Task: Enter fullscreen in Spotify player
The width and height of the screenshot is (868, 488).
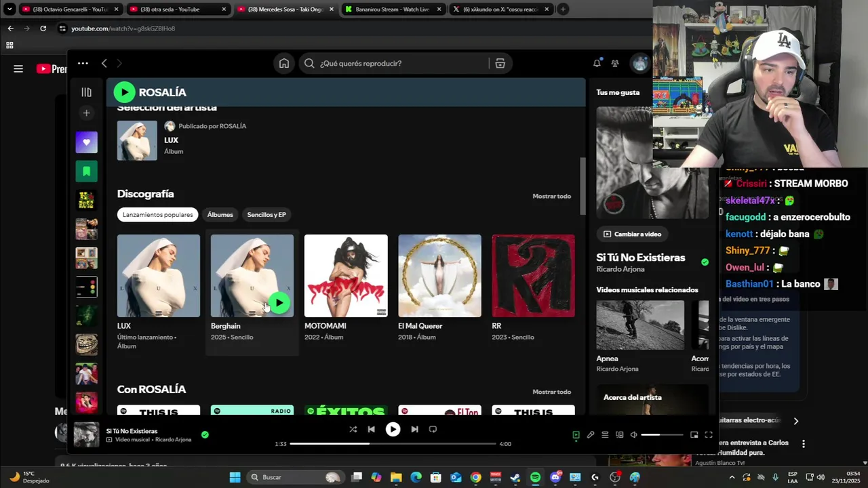Action: coord(709,435)
